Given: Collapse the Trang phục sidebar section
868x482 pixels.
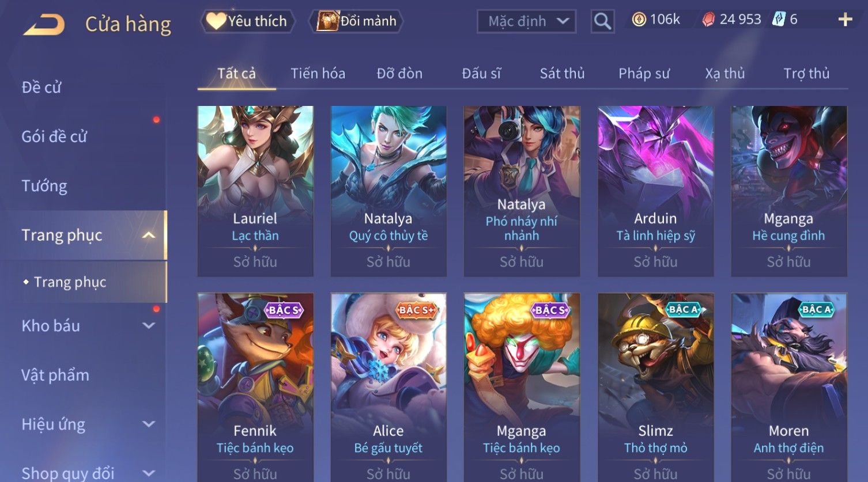Looking at the screenshot, I should [149, 236].
